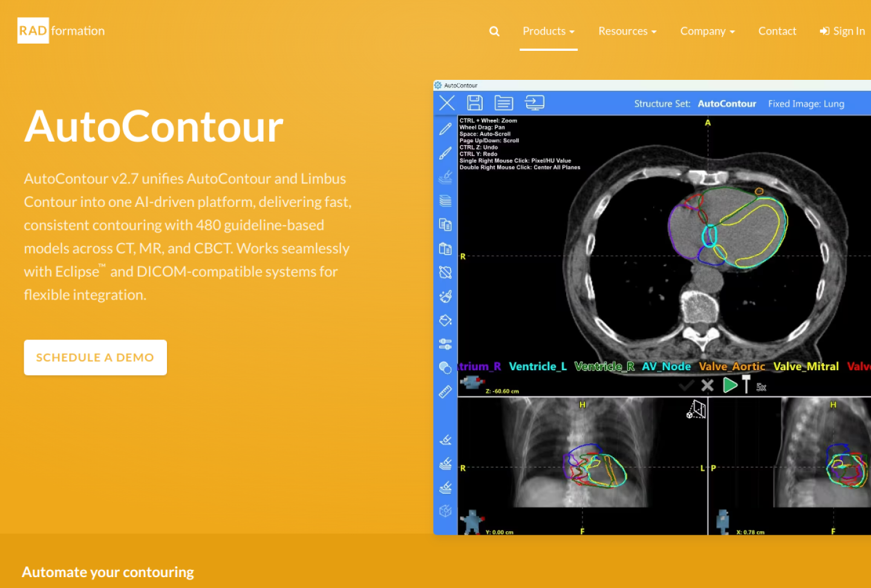Click the export-to-monitor icon
The height and width of the screenshot is (588, 871).
point(535,103)
